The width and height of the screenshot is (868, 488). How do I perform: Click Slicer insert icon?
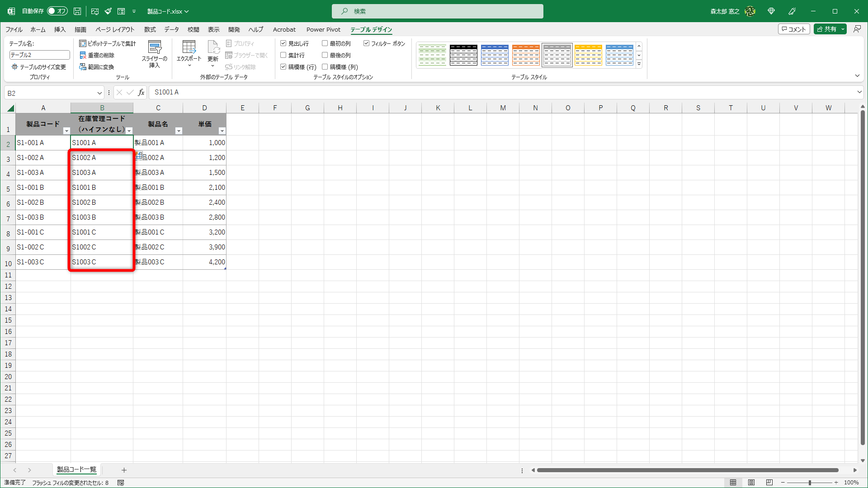point(155,47)
